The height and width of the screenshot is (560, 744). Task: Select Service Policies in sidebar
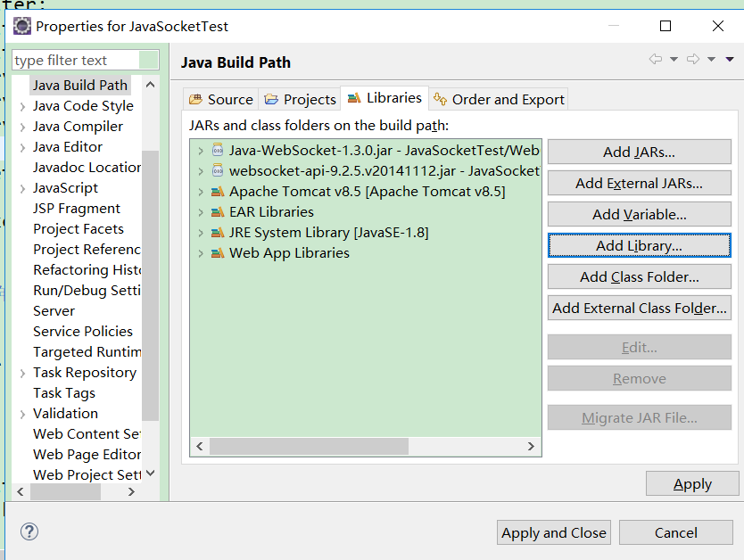point(83,332)
